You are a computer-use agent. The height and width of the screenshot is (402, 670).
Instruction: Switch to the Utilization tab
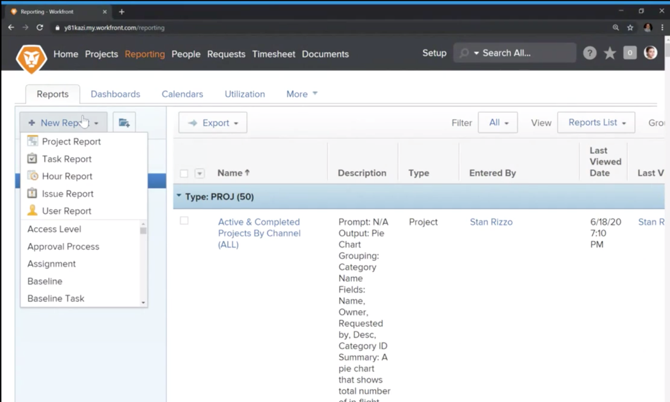point(245,94)
